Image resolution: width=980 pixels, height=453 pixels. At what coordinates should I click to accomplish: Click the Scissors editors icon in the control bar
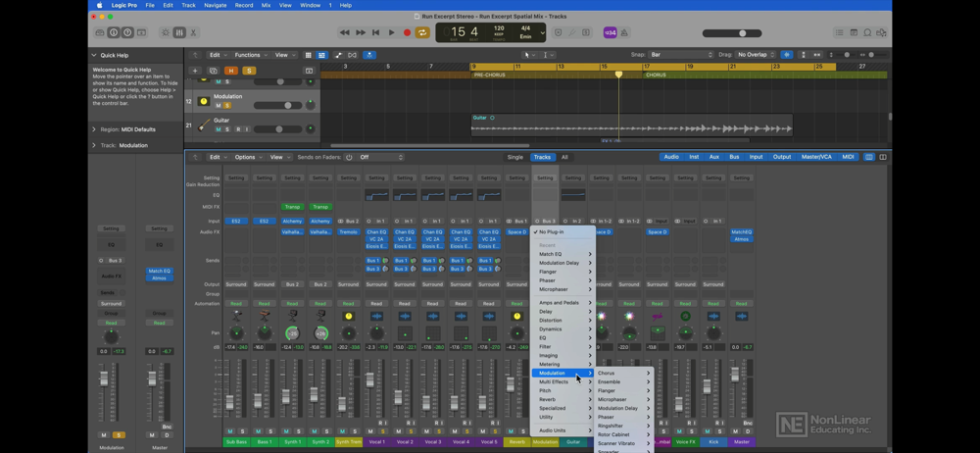point(193,32)
